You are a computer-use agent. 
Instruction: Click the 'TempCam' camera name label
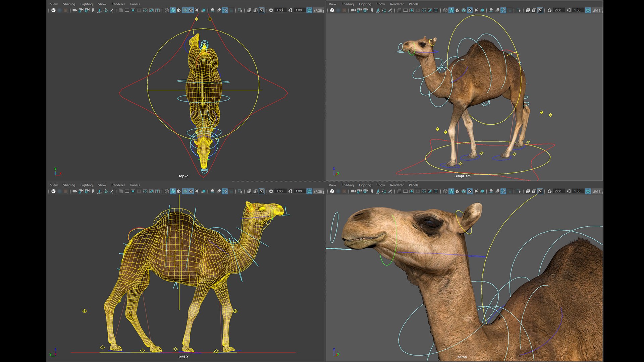point(462,176)
